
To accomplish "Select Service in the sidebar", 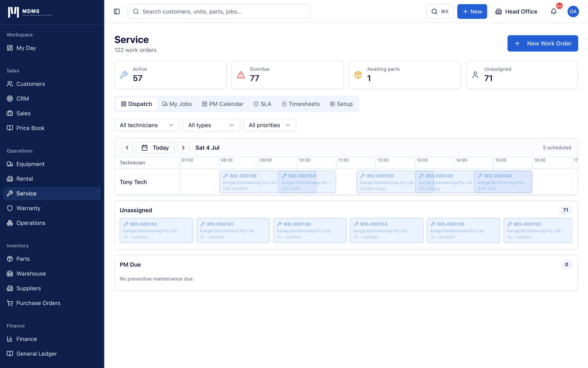I will pyautogui.click(x=52, y=193).
